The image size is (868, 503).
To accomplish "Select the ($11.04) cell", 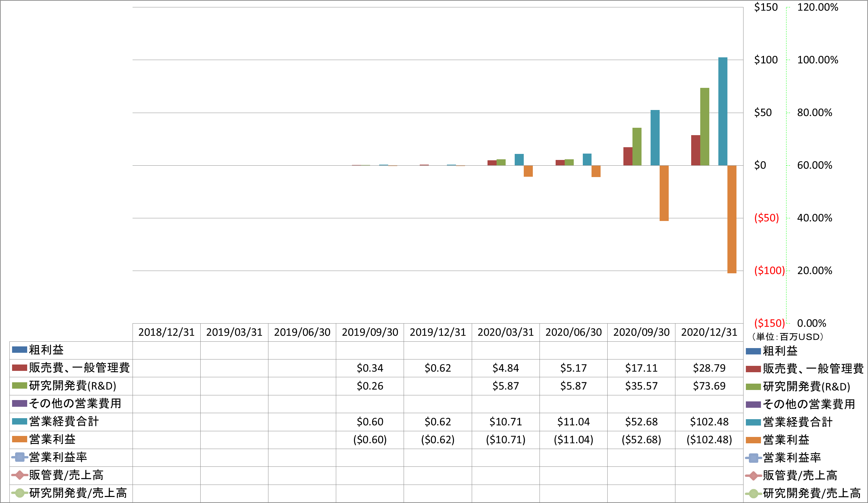I will tap(573, 440).
